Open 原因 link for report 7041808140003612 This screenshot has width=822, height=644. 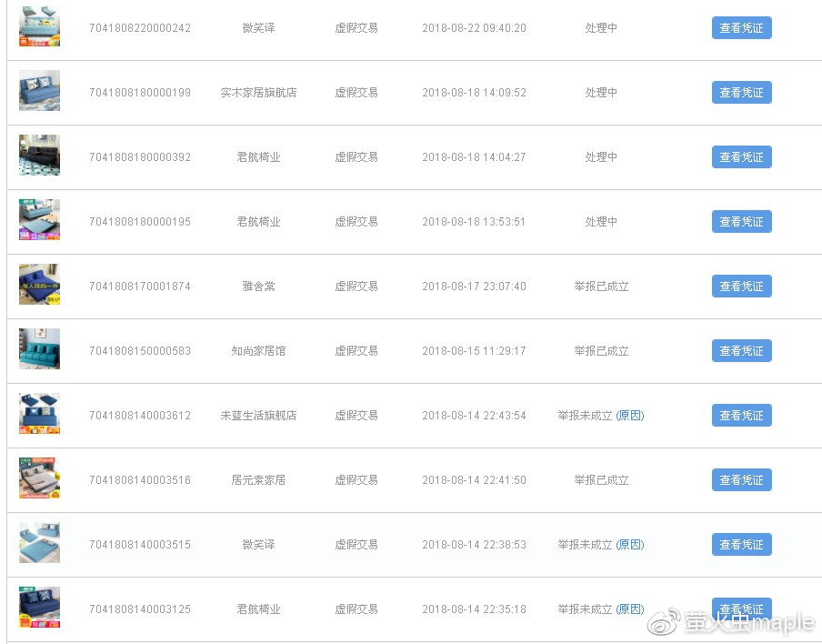coord(629,416)
